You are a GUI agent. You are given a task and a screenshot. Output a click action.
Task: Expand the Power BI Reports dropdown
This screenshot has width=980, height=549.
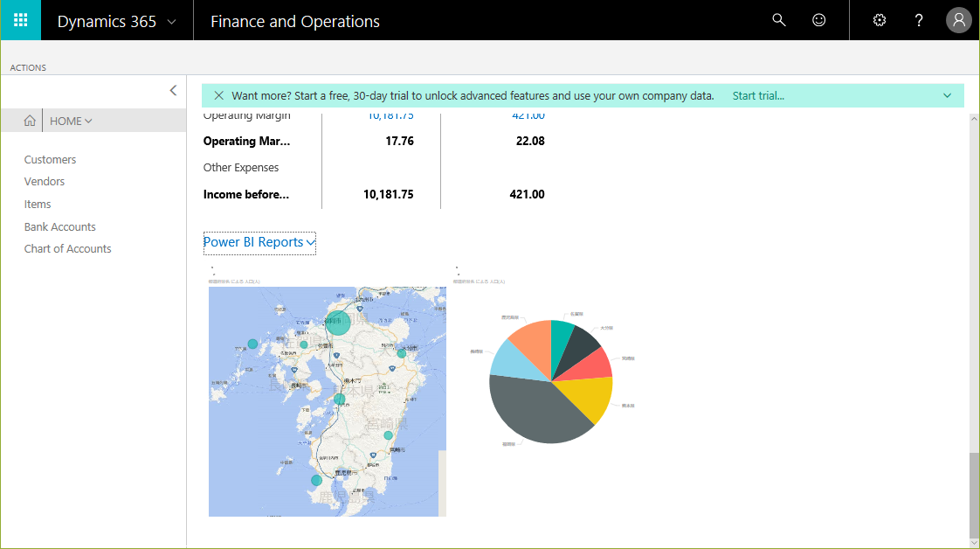pyautogui.click(x=259, y=243)
